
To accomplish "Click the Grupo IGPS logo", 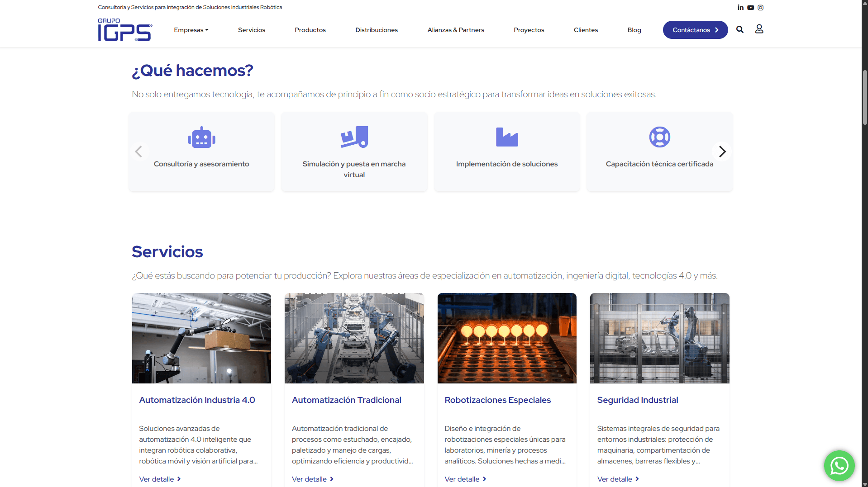I will (x=125, y=30).
